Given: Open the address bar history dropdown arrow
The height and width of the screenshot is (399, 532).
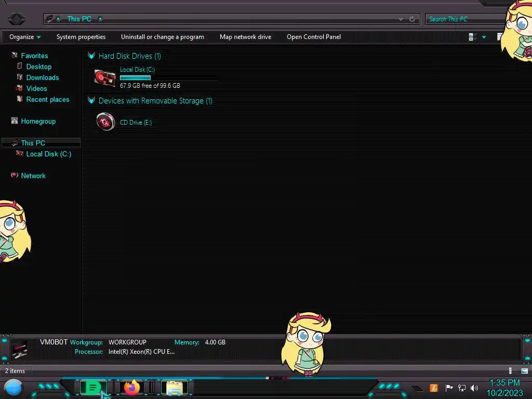Looking at the screenshot, I should (401, 19).
